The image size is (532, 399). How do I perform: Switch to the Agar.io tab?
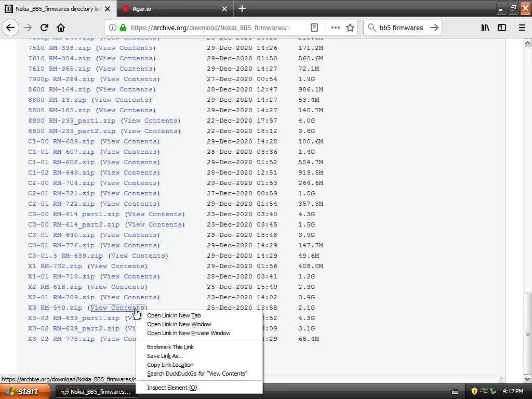pyautogui.click(x=175, y=9)
